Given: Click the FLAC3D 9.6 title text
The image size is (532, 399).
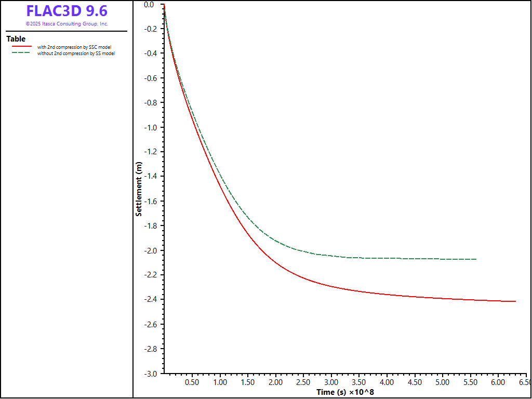Looking at the screenshot, I should (x=66, y=11).
